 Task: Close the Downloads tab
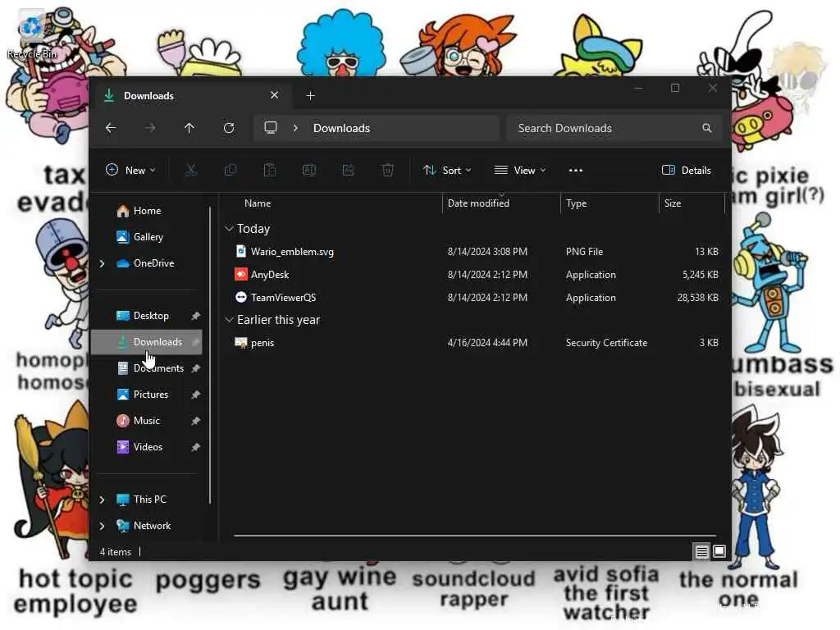[x=274, y=95]
